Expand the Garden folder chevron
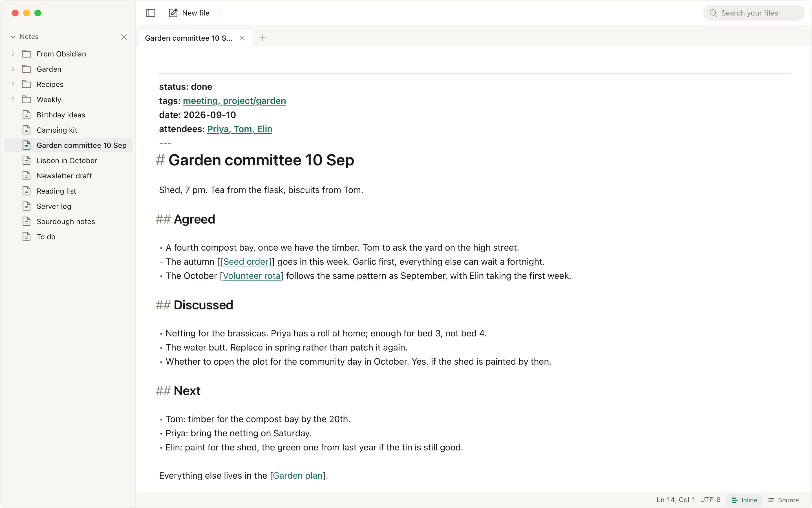This screenshot has width=812, height=508. pyautogui.click(x=13, y=69)
